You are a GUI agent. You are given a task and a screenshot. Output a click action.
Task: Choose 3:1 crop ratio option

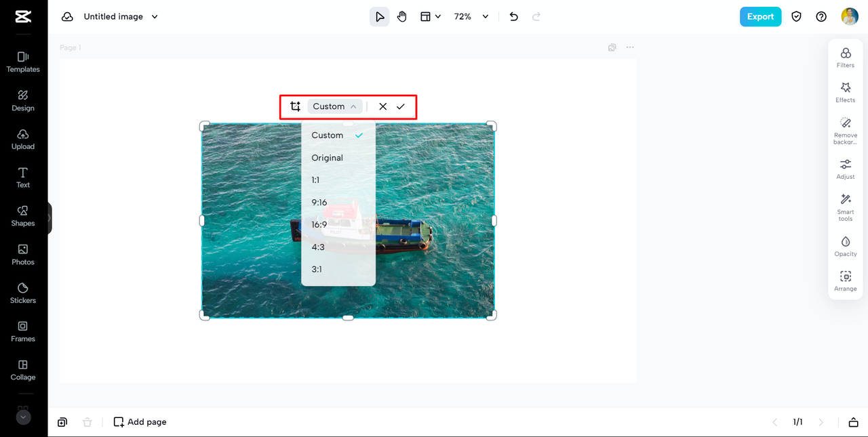pyautogui.click(x=338, y=269)
